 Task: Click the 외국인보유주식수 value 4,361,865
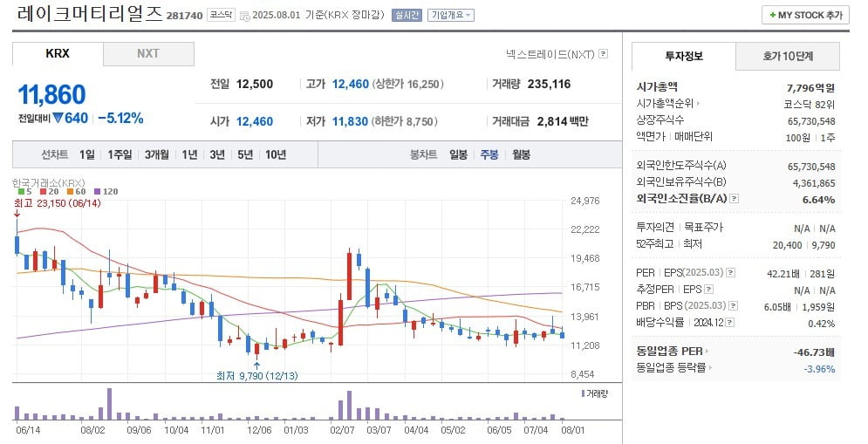814,183
